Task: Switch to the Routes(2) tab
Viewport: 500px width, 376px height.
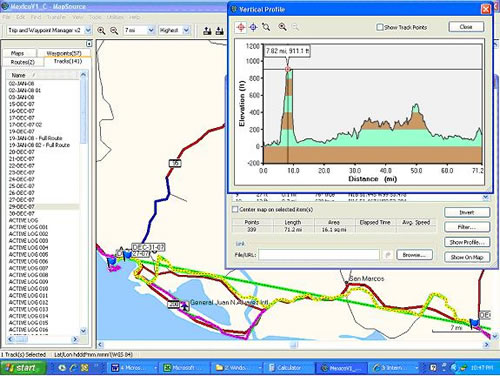Action: pyautogui.click(x=23, y=62)
